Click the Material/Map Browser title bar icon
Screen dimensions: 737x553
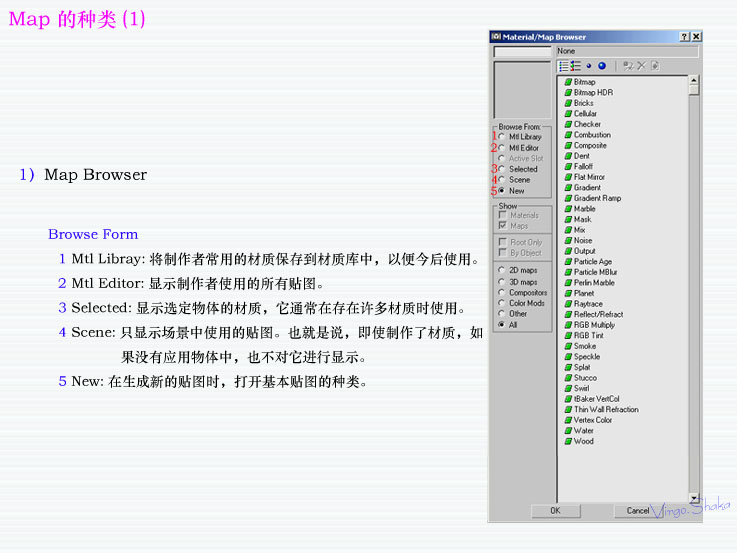point(496,37)
